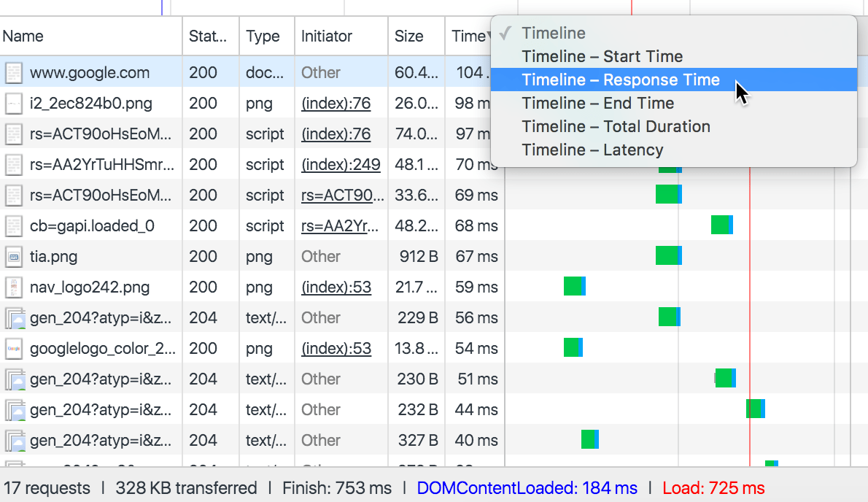
Task: Sort by the Size column header
Action: (x=408, y=36)
